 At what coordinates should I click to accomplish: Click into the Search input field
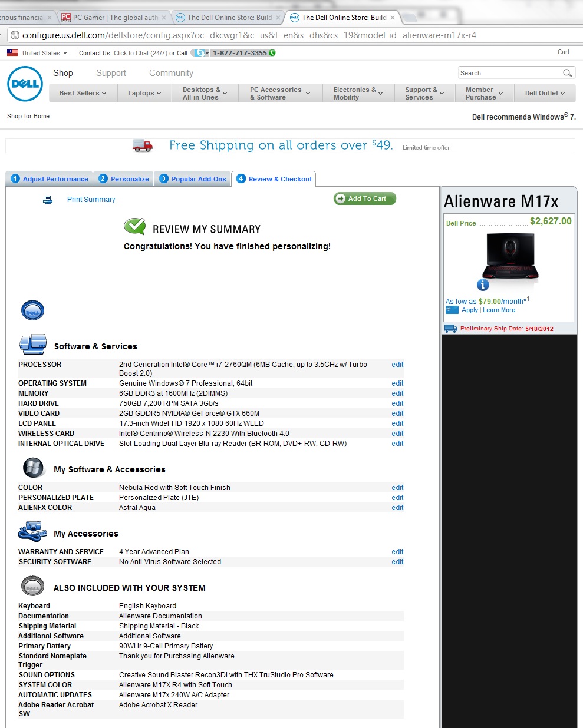509,73
